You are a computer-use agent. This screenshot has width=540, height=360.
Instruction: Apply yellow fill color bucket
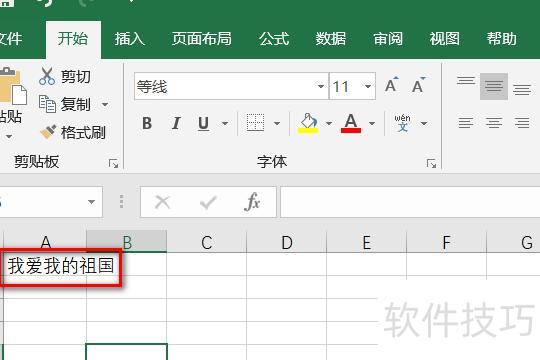[308, 123]
